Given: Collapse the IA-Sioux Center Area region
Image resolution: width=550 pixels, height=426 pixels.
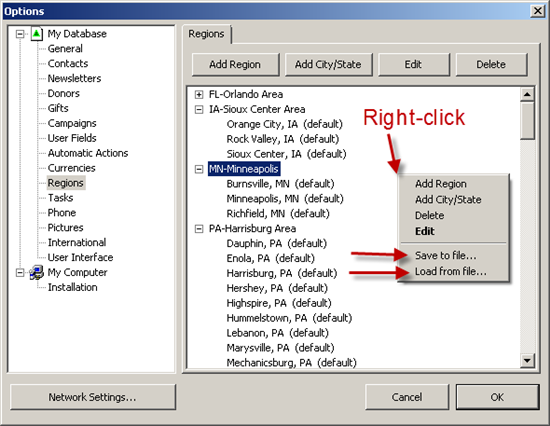Looking at the screenshot, I should pyautogui.click(x=199, y=109).
